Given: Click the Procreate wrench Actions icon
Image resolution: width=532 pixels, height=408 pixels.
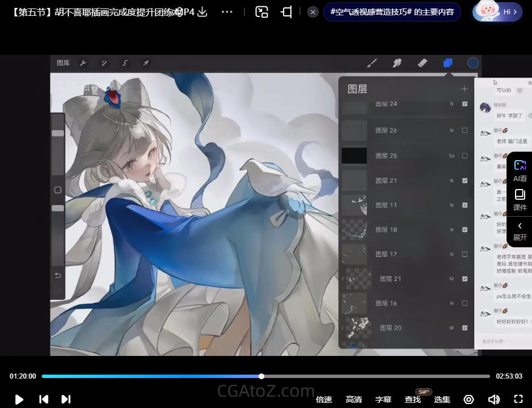Looking at the screenshot, I should tap(83, 63).
